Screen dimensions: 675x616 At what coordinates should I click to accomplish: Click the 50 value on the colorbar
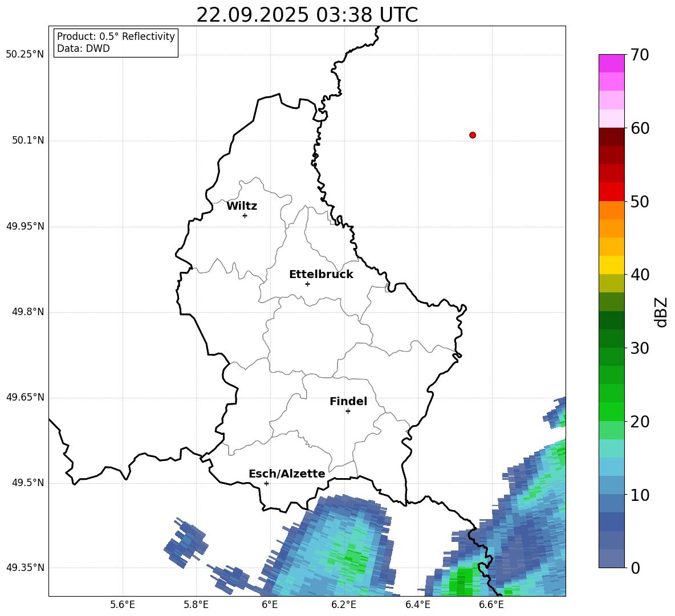(640, 201)
